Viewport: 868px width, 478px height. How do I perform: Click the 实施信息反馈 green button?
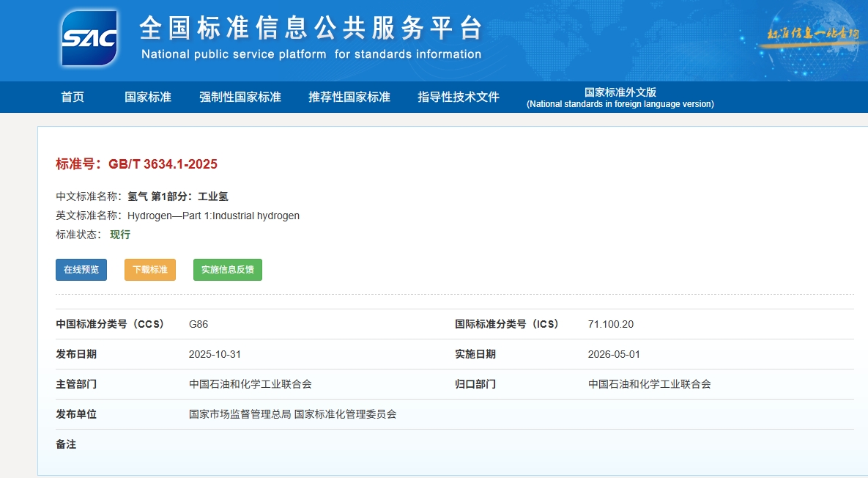click(228, 270)
